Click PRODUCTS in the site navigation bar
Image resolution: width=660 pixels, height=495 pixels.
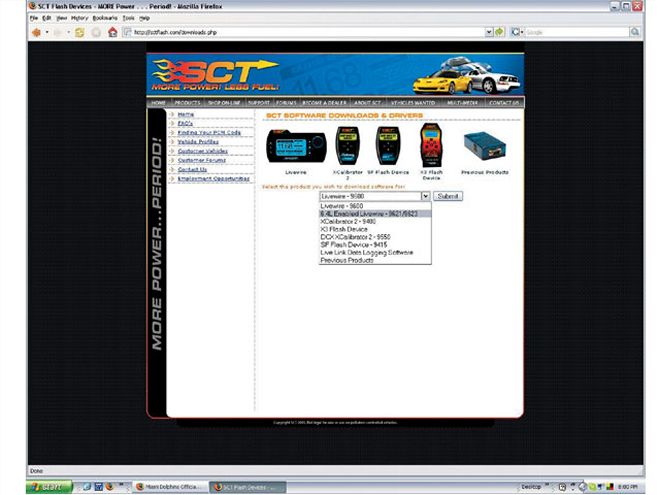tap(187, 103)
